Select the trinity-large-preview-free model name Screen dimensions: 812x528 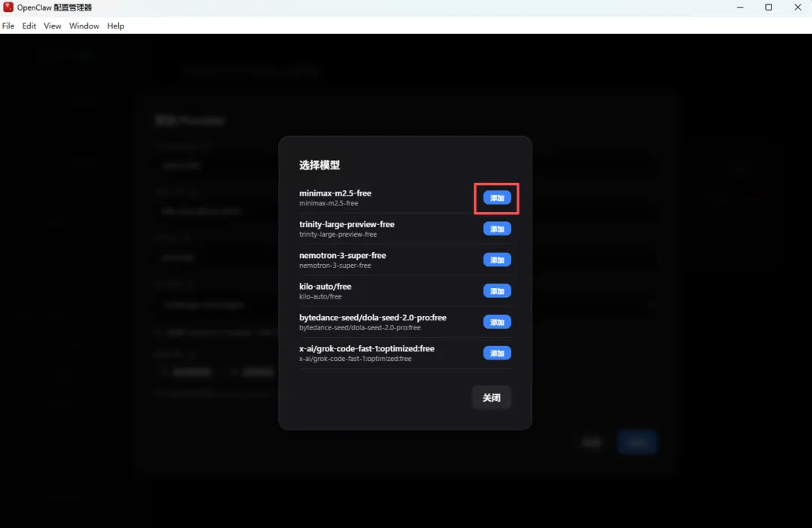(x=347, y=224)
